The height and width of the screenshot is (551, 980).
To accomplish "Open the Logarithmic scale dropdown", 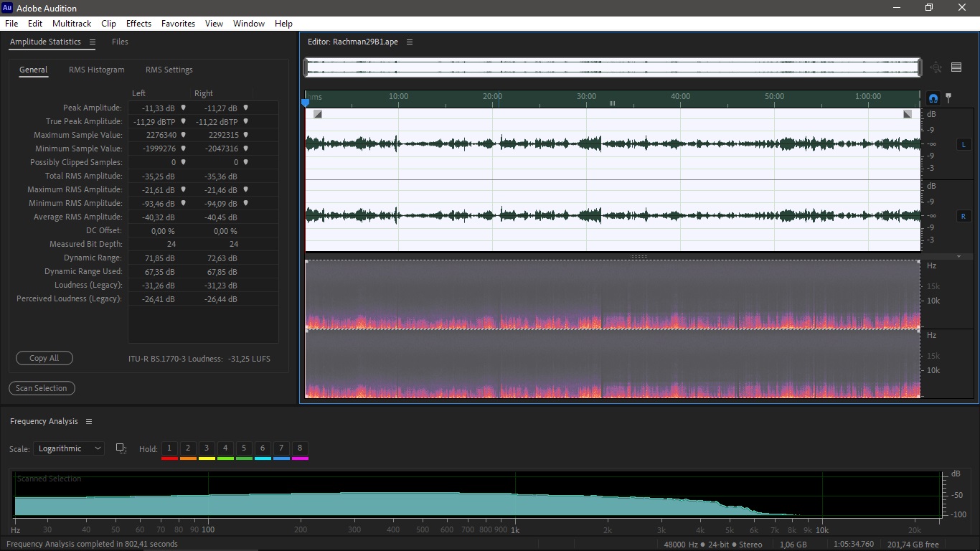I will tap(69, 448).
